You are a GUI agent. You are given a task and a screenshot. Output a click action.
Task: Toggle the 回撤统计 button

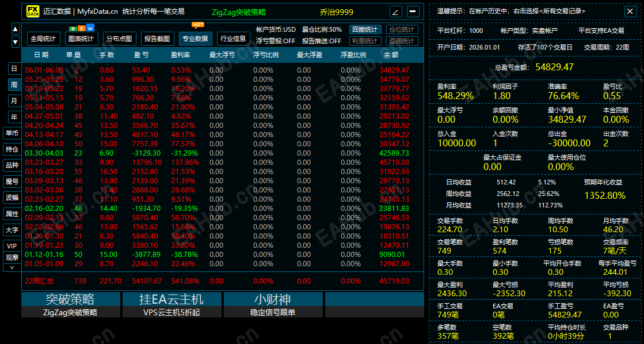(x=365, y=29)
